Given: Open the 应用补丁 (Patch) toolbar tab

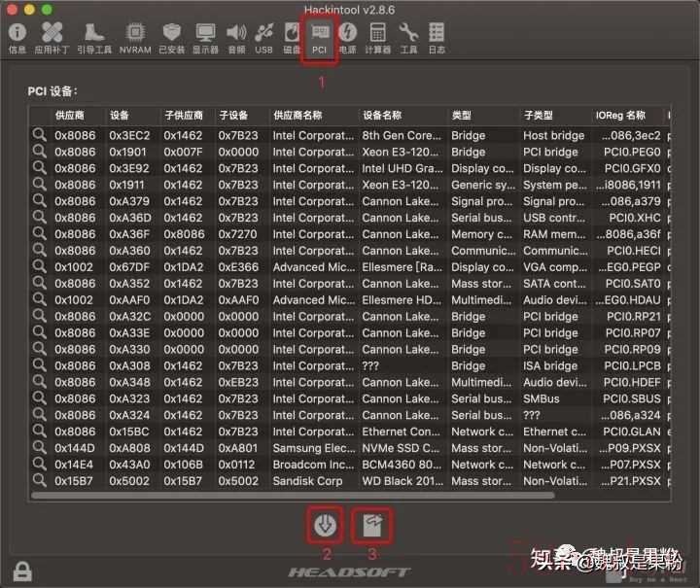Looking at the screenshot, I should point(52,38).
